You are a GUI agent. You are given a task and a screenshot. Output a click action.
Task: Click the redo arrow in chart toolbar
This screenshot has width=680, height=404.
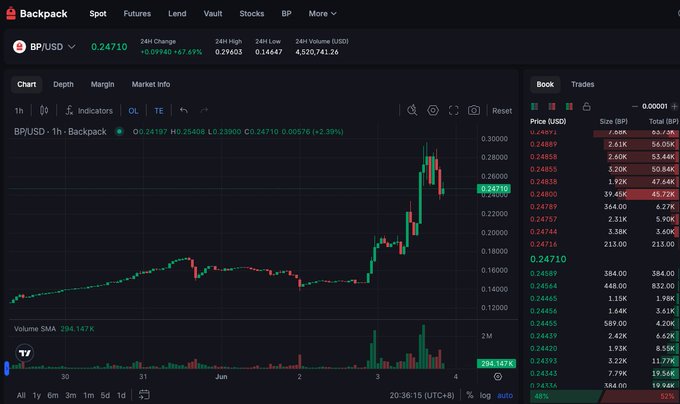(204, 111)
